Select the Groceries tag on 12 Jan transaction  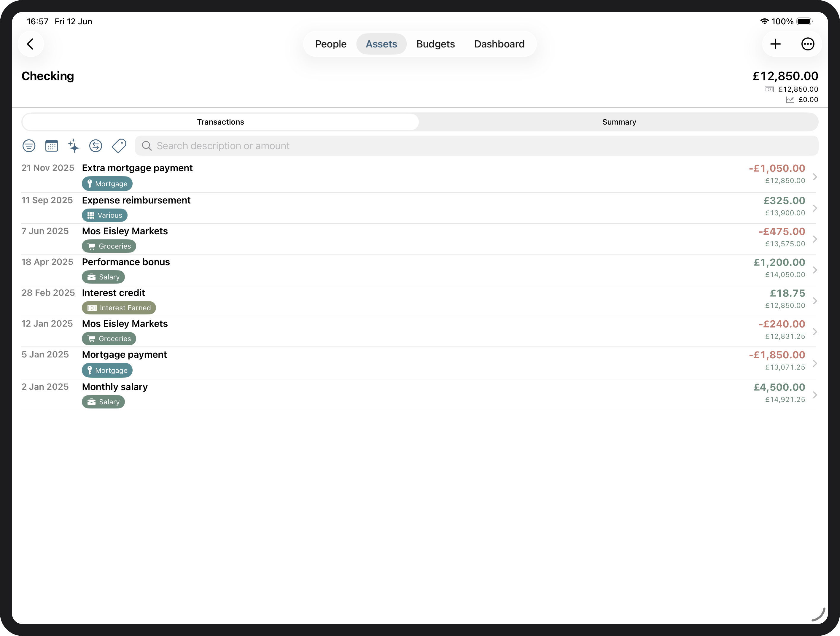[x=109, y=339]
